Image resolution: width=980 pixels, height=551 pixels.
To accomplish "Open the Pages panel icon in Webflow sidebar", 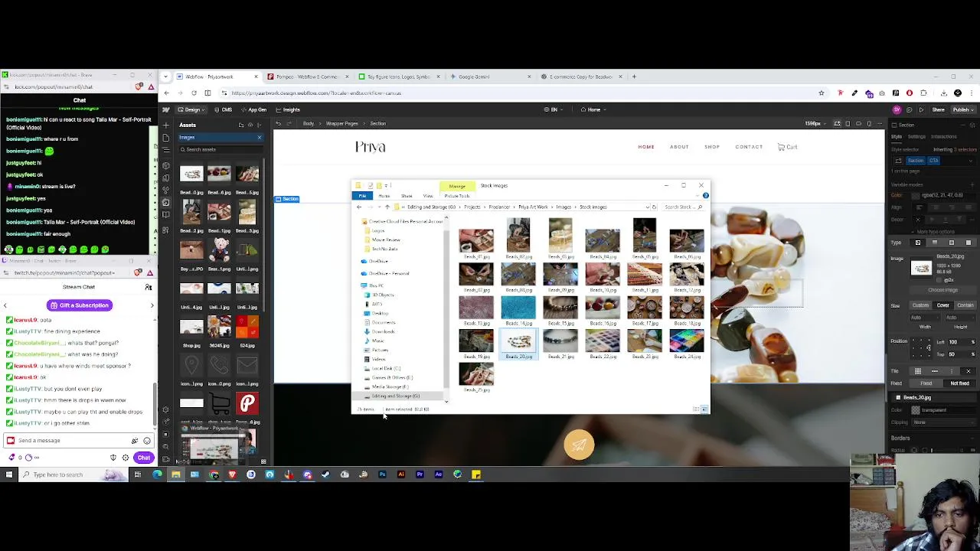I will pos(165,138).
